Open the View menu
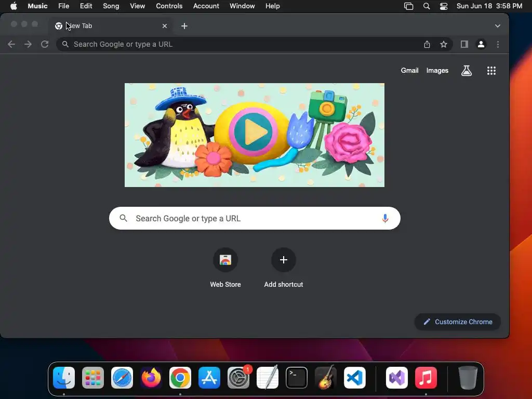Viewport: 532px width, 399px height. [137, 6]
